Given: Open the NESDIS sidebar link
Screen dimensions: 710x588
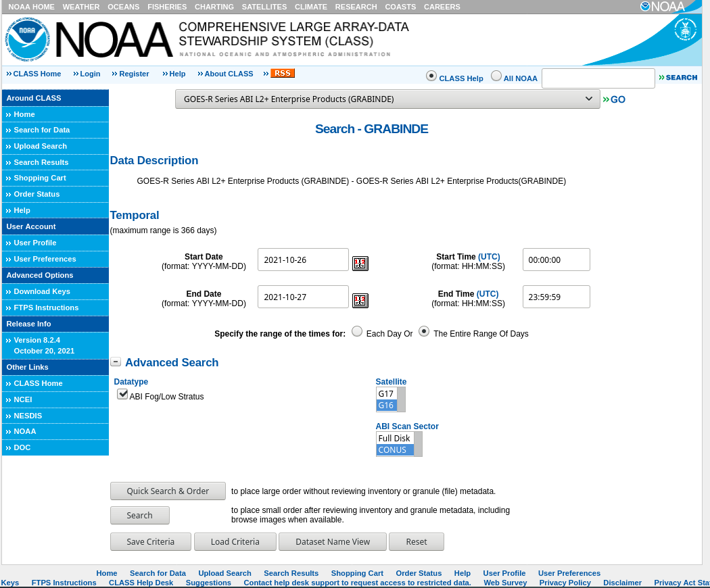Looking at the screenshot, I should coord(28,416).
